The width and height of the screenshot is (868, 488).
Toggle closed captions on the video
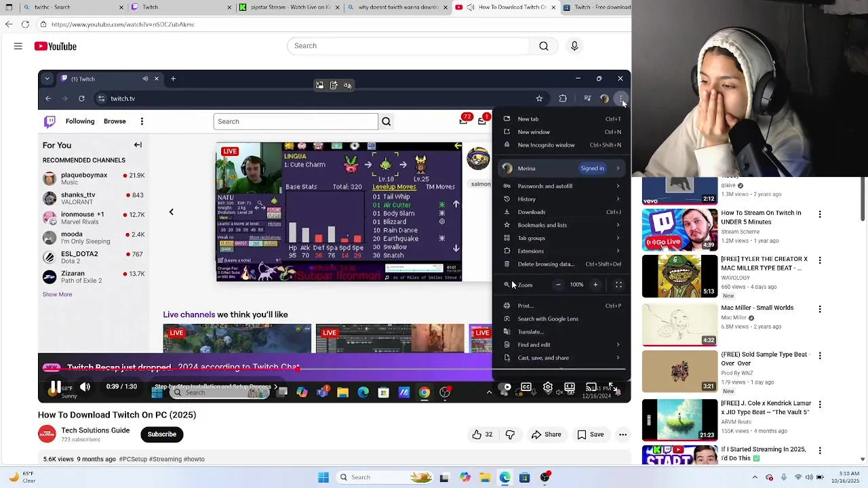[x=526, y=387]
